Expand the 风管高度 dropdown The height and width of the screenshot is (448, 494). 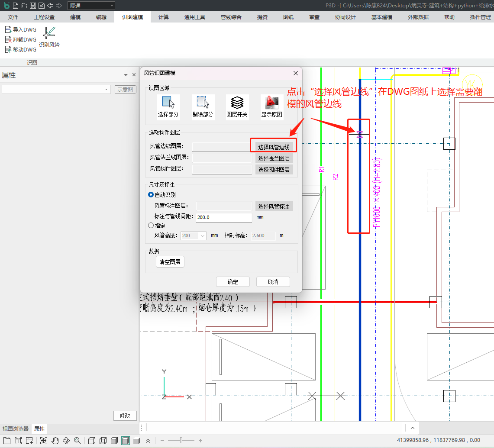pyautogui.click(x=203, y=235)
